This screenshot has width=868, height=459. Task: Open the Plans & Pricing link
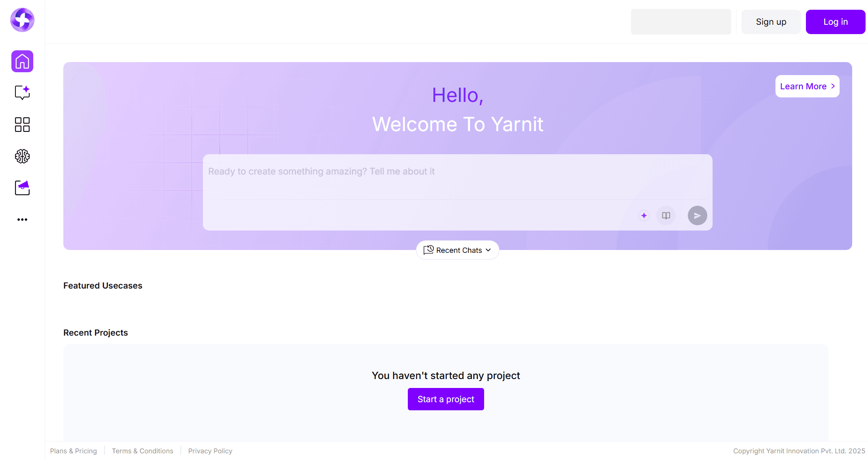tap(73, 451)
